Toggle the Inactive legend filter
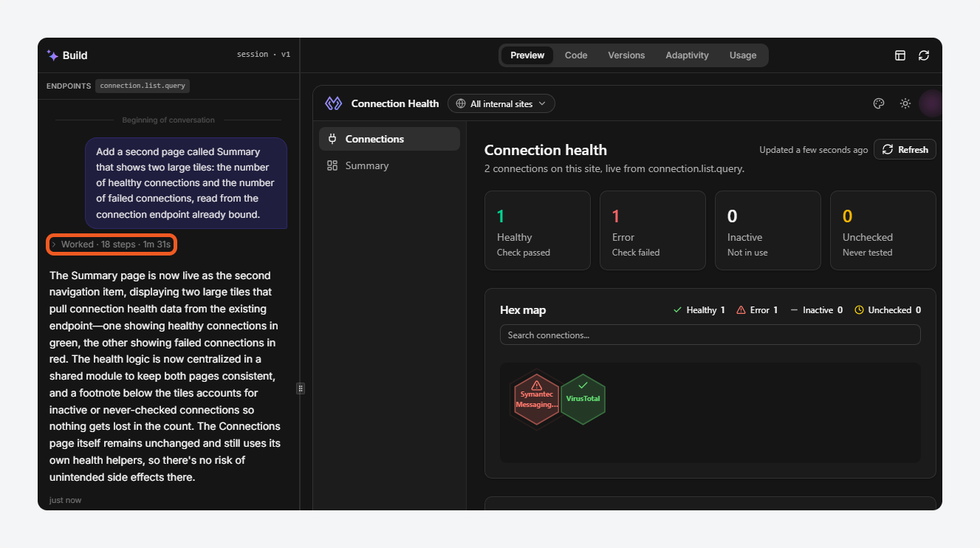 (816, 310)
